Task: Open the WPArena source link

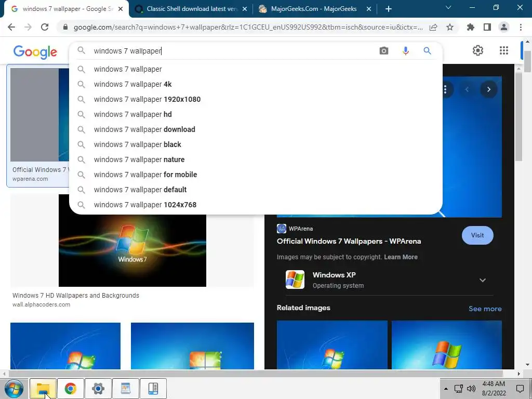Action: point(295,229)
